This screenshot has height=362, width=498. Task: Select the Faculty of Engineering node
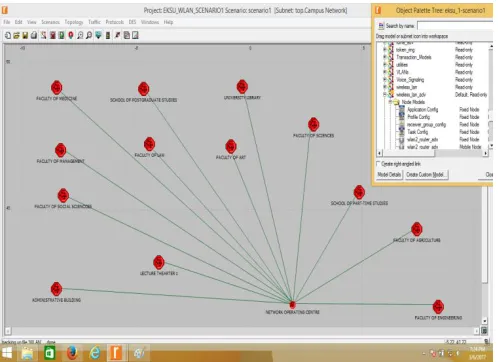pos(438,307)
